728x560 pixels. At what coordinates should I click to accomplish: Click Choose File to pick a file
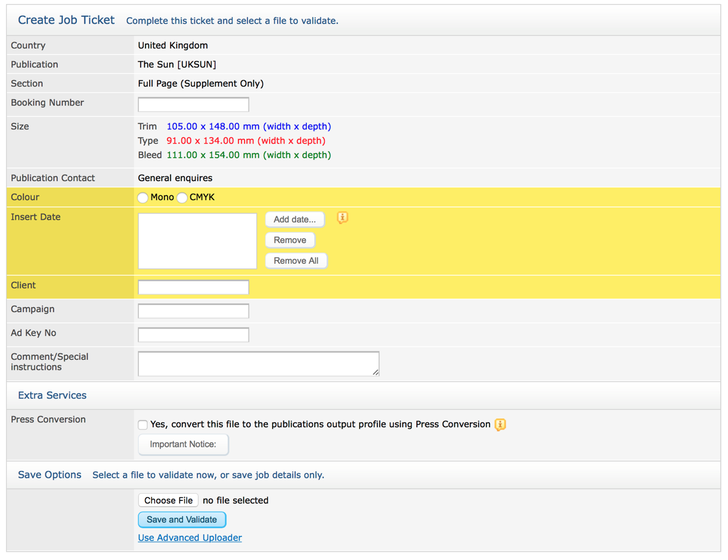[x=168, y=500]
